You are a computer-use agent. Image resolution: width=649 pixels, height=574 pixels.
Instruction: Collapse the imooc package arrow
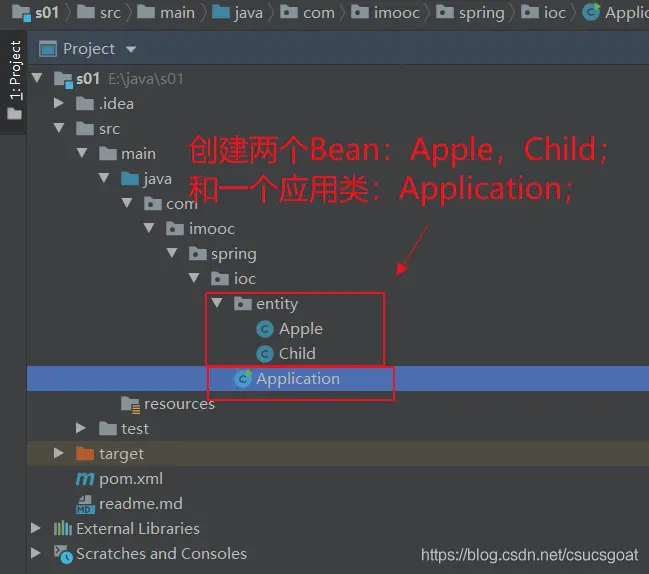click(x=149, y=228)
